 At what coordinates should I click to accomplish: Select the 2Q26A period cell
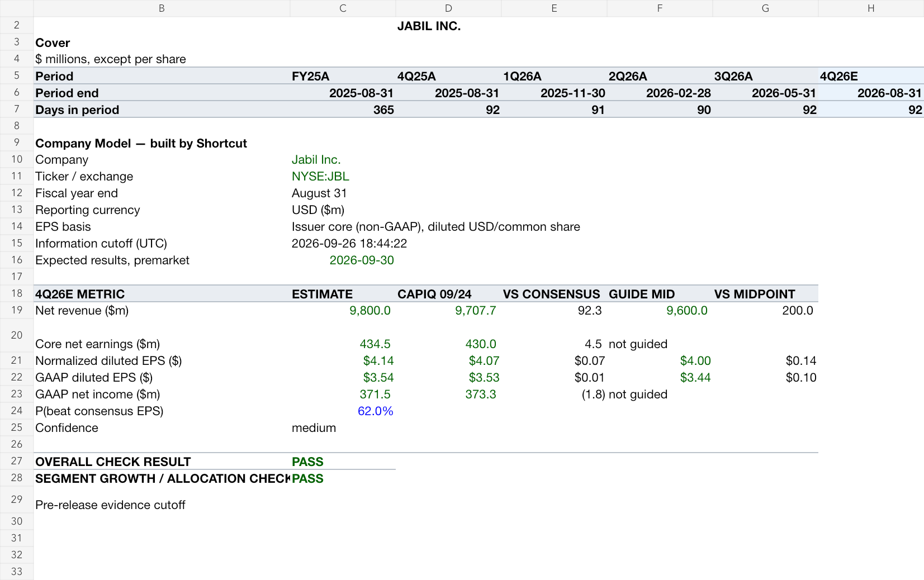click(x=660, y=76)
